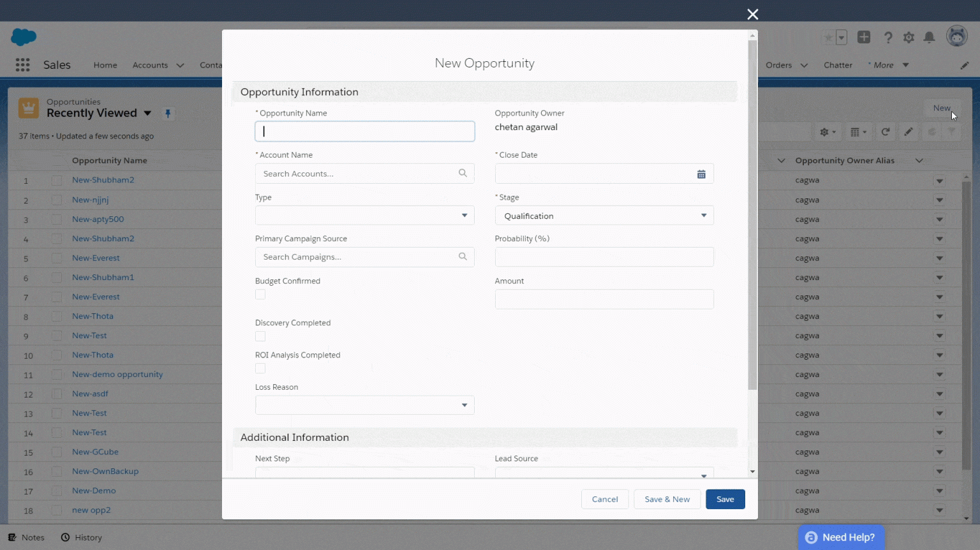Click the search icon in Account Name field

coord(463,174)
